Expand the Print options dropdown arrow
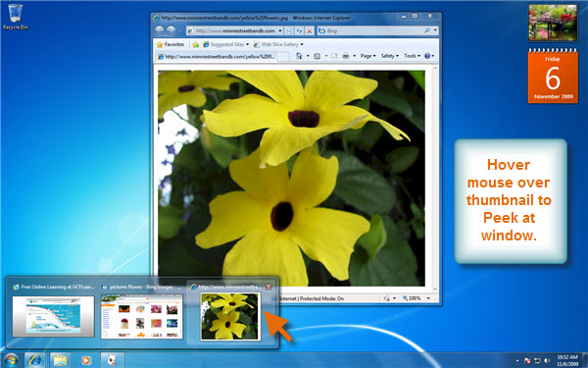Screen dimensions: 588x368 pos(355,56)
